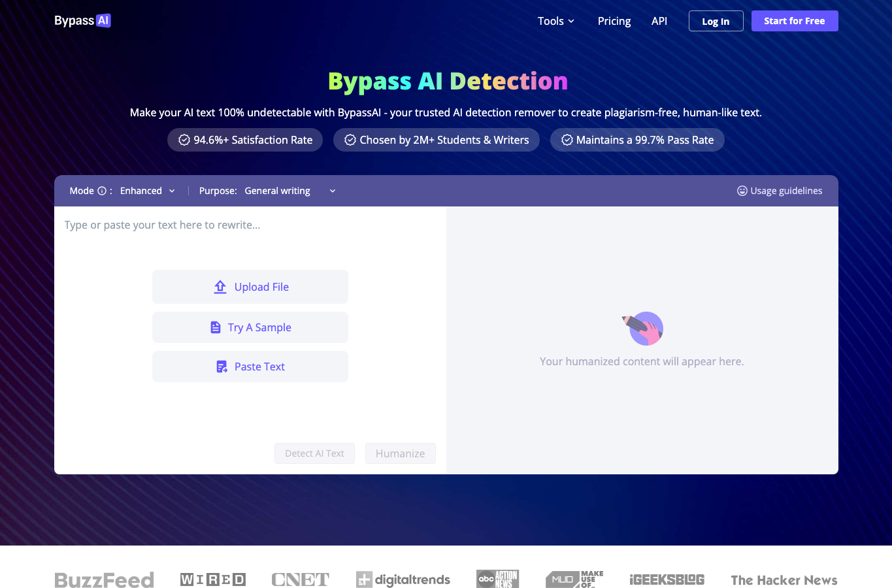Screen dimensions: 892x588
Task: Click the digitaltrends logo
Action: [x=403, y=580]
